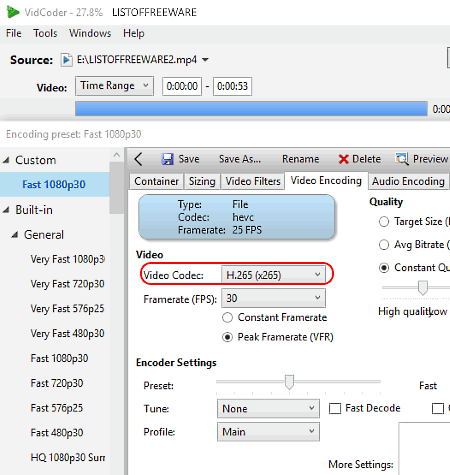Switch to the Audio Encoding tab

(408, 181)
